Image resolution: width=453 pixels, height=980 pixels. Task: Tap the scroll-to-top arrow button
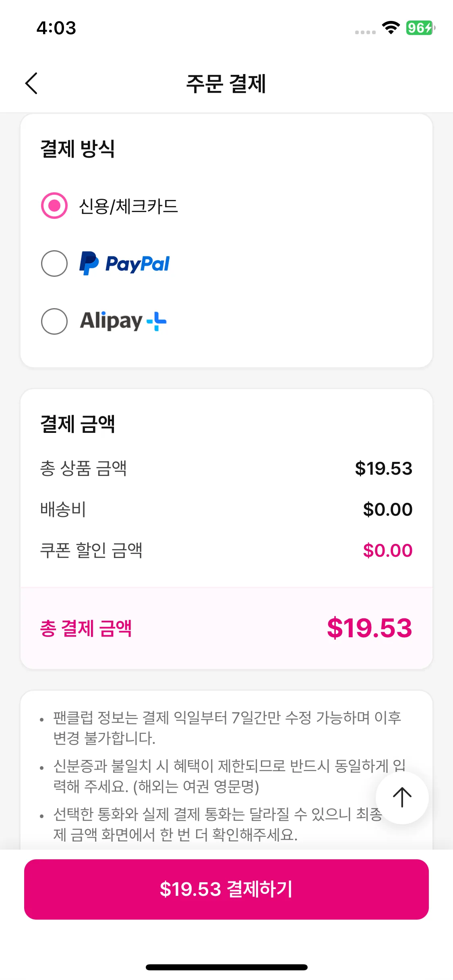tap(402, 797)
